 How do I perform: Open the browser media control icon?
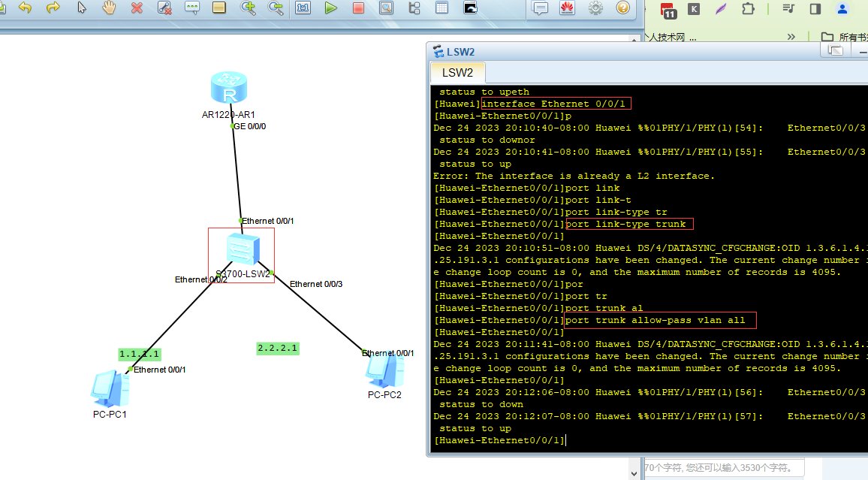point(788,9)
